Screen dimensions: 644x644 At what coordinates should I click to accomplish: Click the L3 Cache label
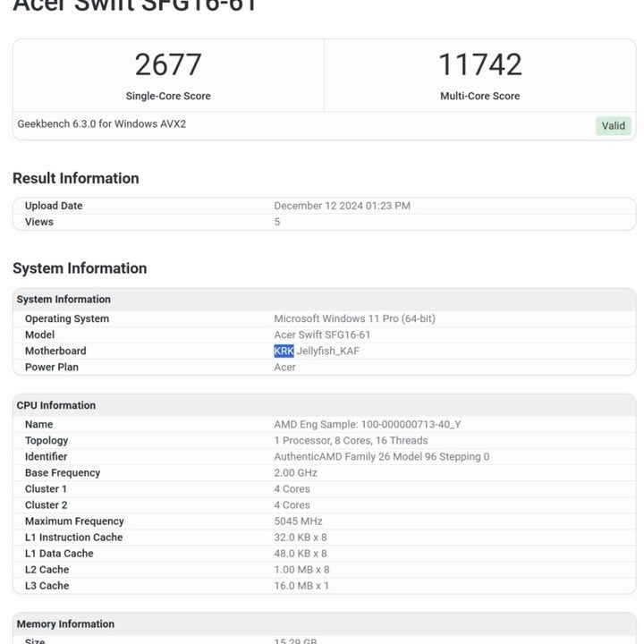tap(47, 586)
